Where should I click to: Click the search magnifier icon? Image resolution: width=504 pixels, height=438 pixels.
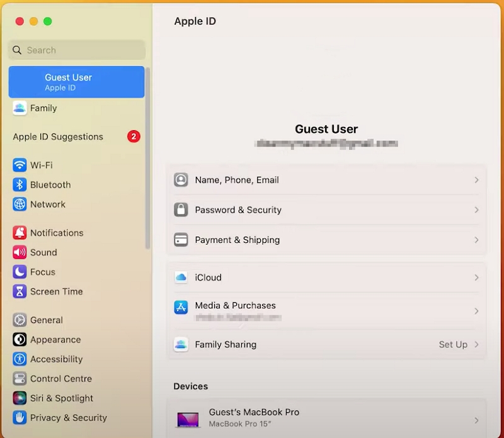coord(17,50)
